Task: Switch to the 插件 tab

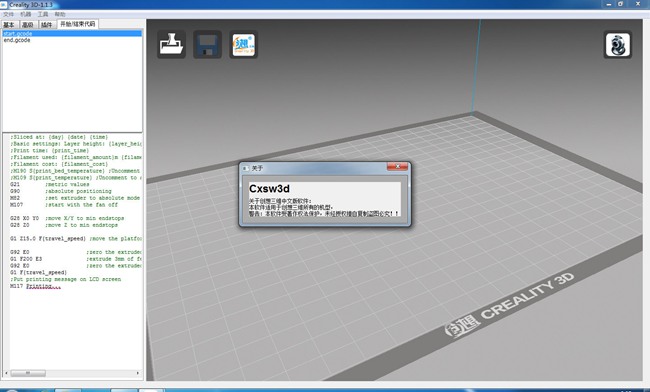Action: point(47,25)
